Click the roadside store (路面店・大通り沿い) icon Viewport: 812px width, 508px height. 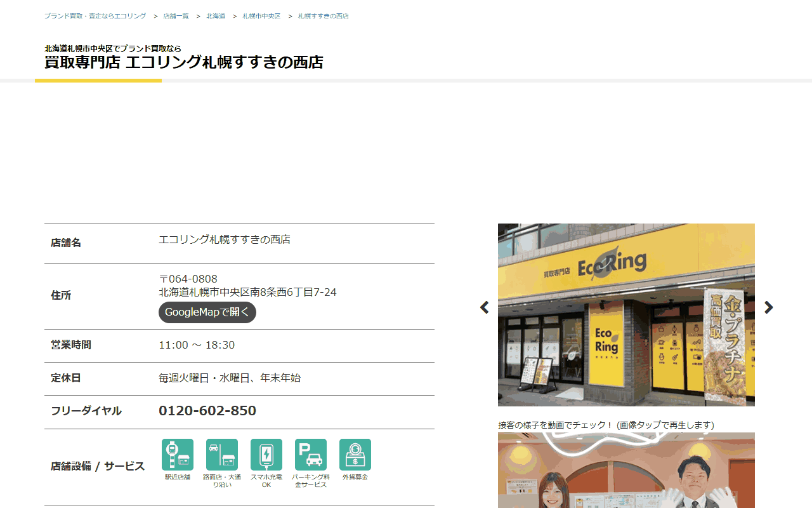tap(222, 455)
